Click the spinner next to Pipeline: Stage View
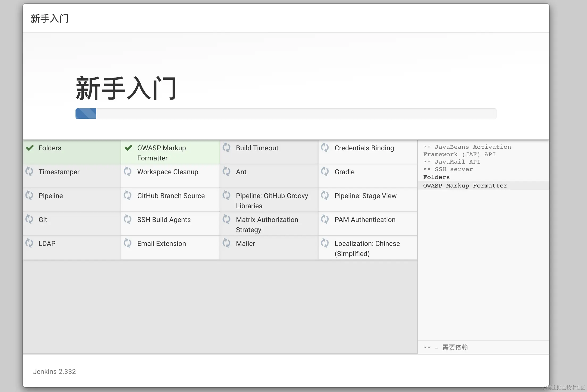Image resolution: width=587 pixels, height=392 pixels. coord(325,195)
